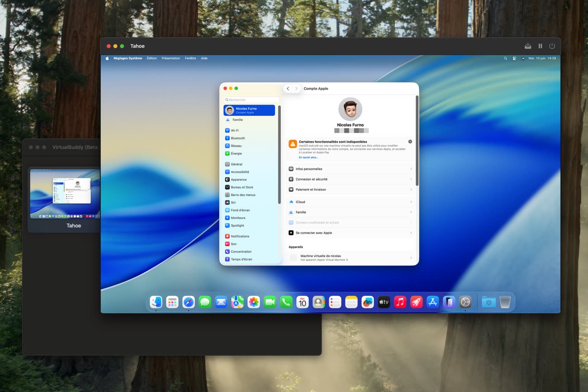
Task: Click the Compte Apple pane scrollbar
Action: click(417, 140)
